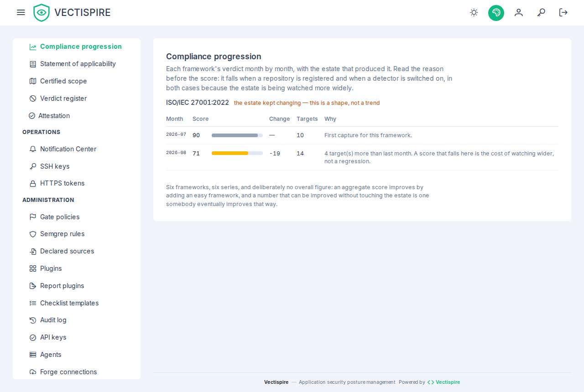Click the Vectispire shield logo
584x392 pixels.
pos(42,12)
